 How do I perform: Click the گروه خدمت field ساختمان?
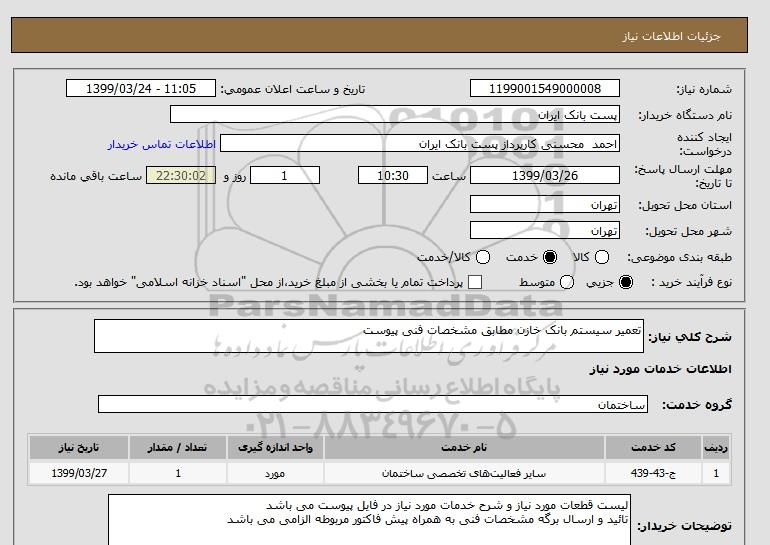point(373,404)
